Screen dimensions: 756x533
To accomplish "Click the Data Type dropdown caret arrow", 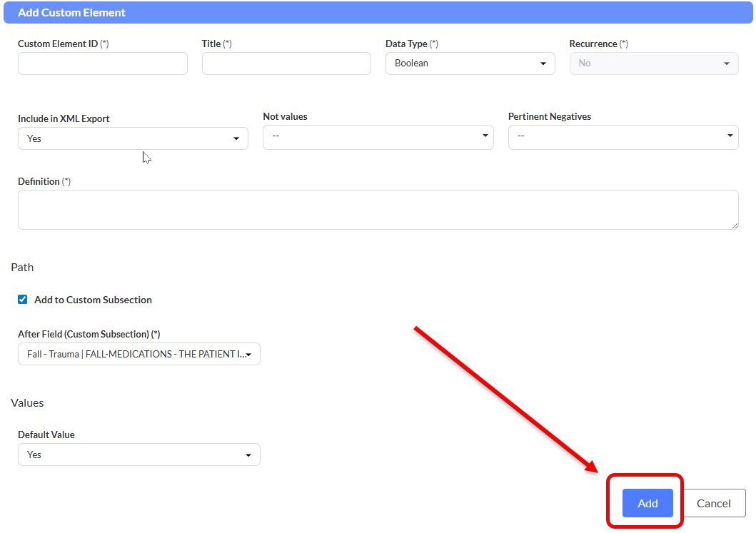I will click(x=543, y=64).
